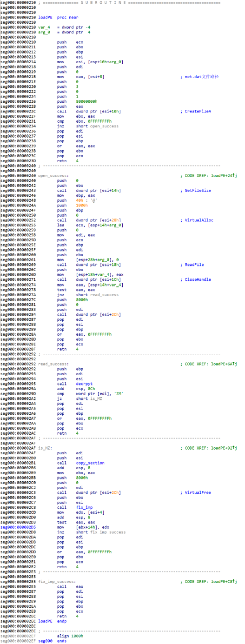Image resolution: width=245 pixels, height=644 pixels.
Task: Click the "push 40h ; '@'" instruction
Action: coord(77,200)
